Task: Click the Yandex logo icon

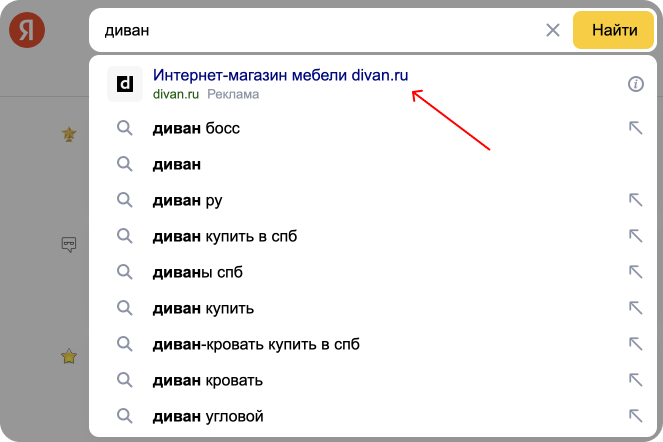Action: (27, 30)
